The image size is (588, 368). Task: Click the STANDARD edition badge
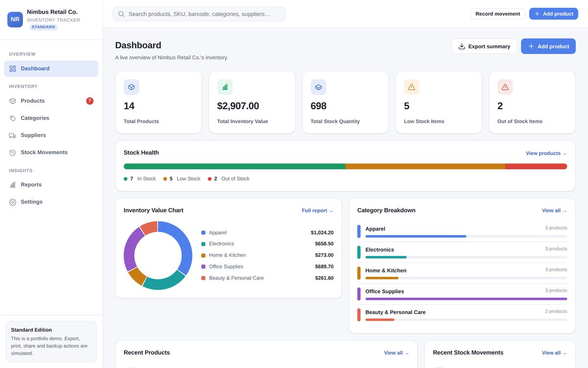coord(44,27)
